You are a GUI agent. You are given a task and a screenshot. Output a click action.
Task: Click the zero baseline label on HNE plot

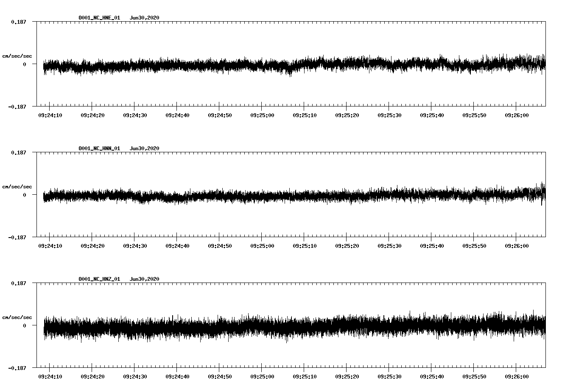click(25, 64)
